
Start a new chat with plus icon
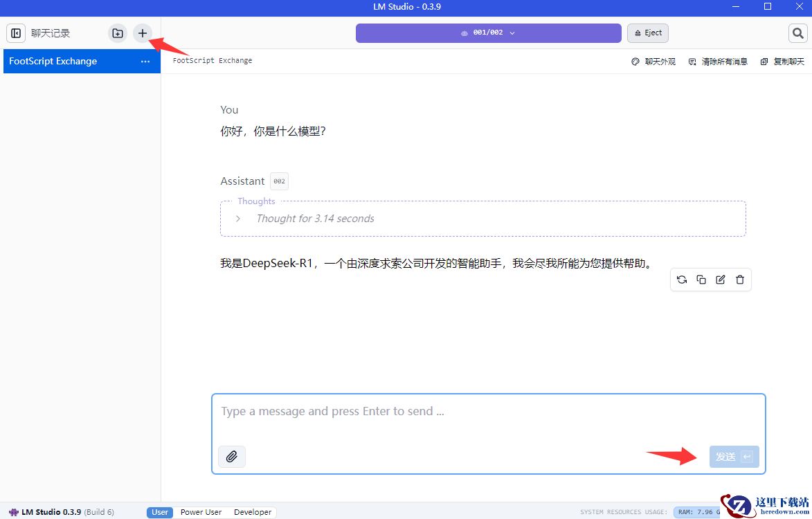coord(143,33)
